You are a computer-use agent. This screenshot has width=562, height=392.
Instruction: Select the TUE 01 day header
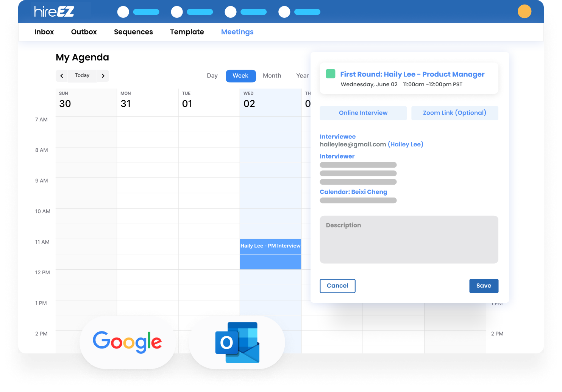click(x=209, y=102)
